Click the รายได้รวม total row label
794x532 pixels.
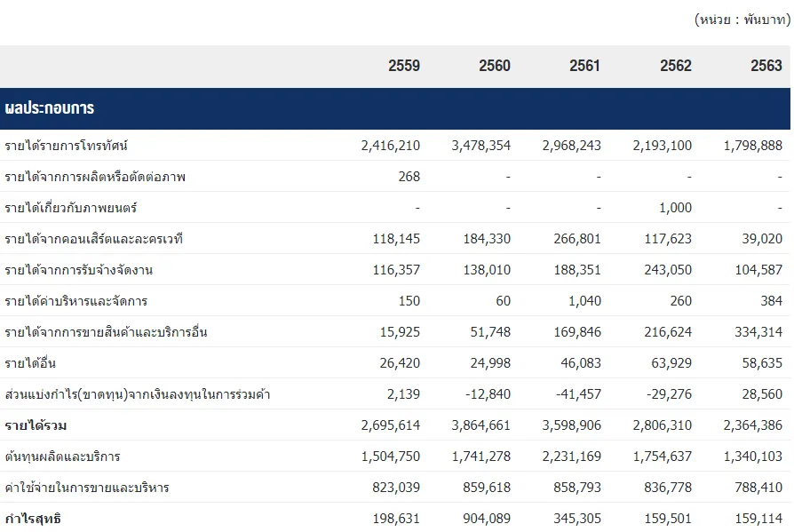(36, 425)
